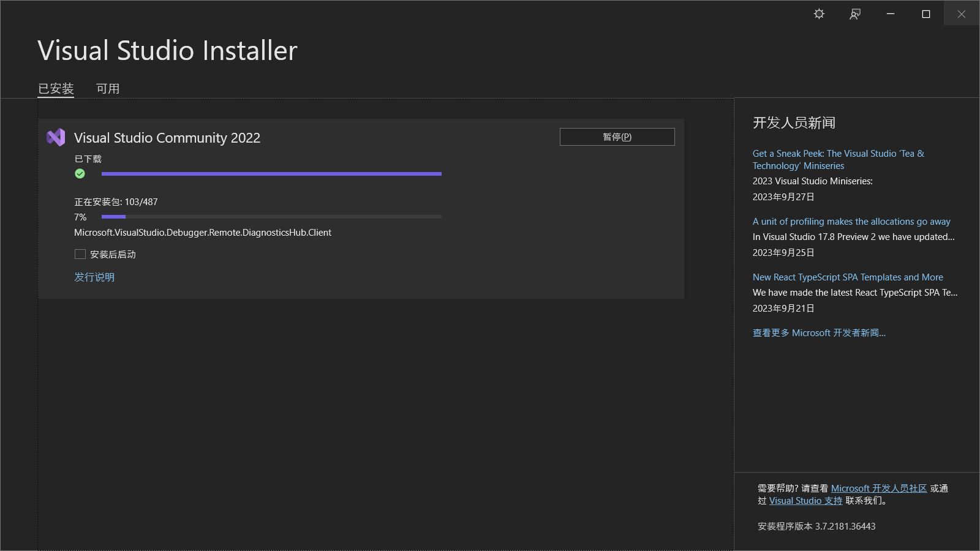
Task: Click the 安装程序版本 3.7.2181.36443 text
Action: [816, 527]
